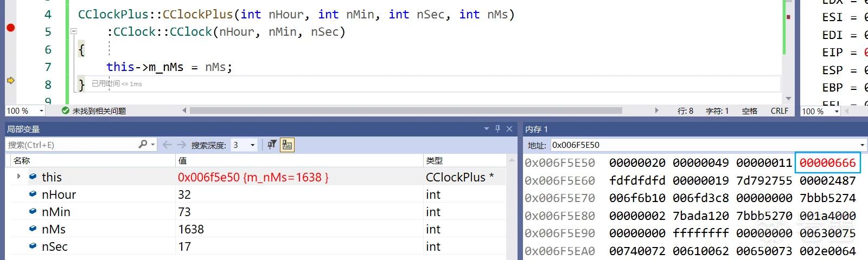The width and height of the screenshot is (868, 260).
Task: Click the 已用时间 <= 1ms perf tip
Action: pyautogui.click(x=117, y=83)
